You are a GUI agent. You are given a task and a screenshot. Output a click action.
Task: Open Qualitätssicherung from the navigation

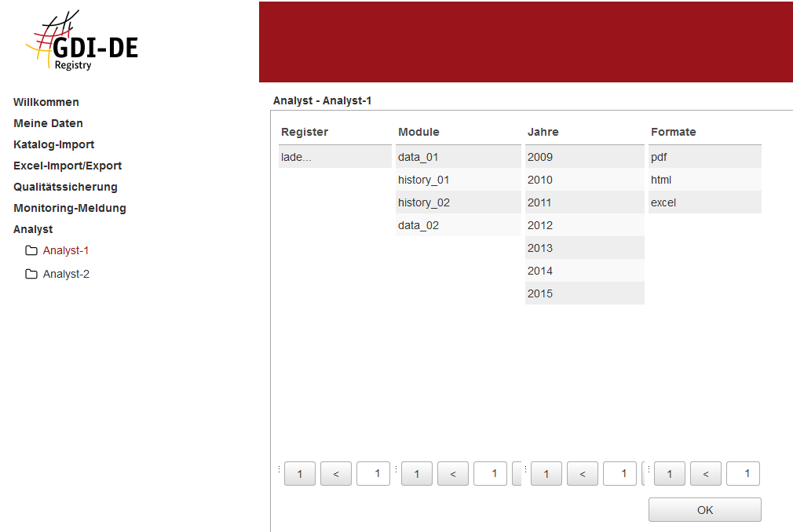[x=65, y=187]
